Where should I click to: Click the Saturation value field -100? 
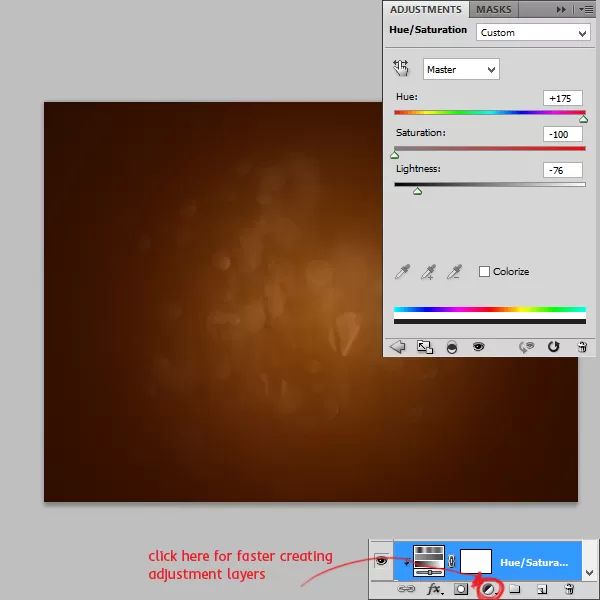click(x=562, y=134)
